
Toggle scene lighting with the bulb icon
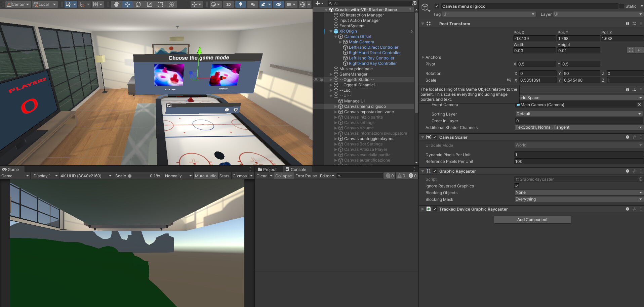240,4
